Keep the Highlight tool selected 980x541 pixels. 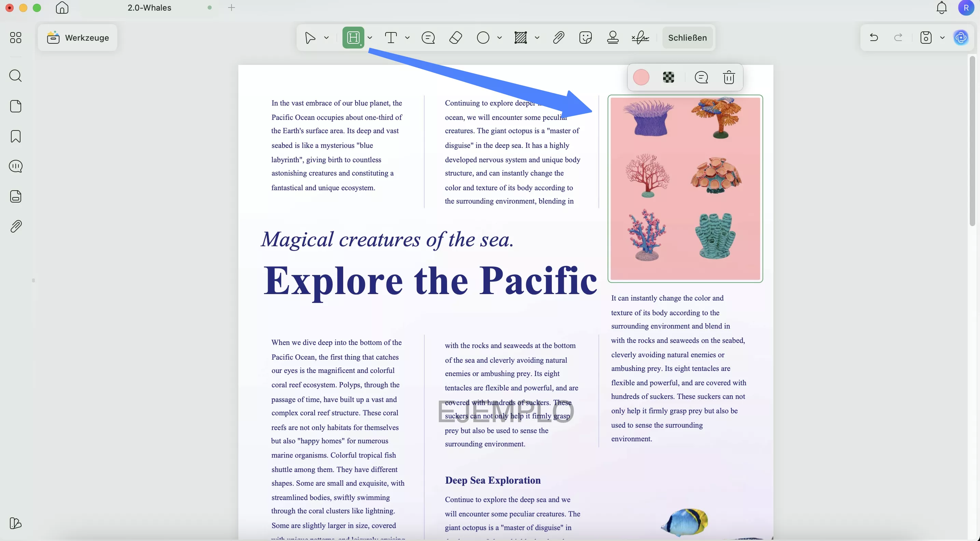(354, 38)
